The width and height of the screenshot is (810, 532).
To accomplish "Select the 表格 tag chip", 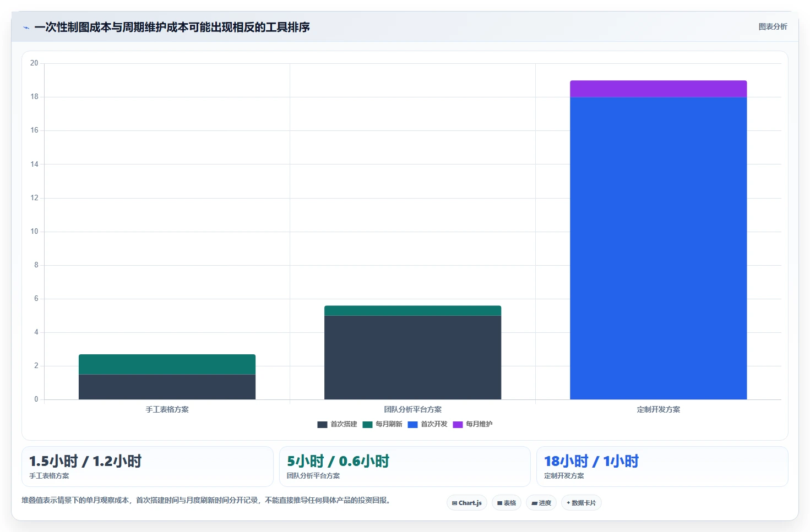I will click(507, 503).
